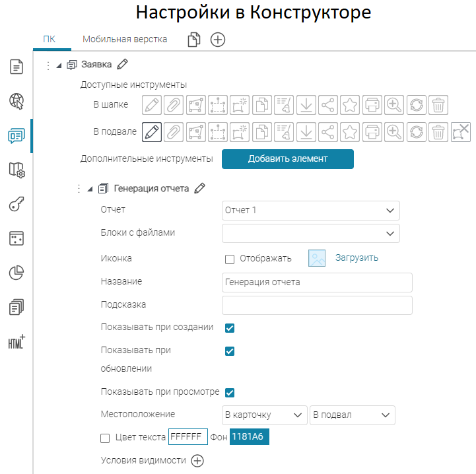Click the pencil tool in the В подвале row
Viewport: 476px width, 474px height.
(x=152, y=132)
